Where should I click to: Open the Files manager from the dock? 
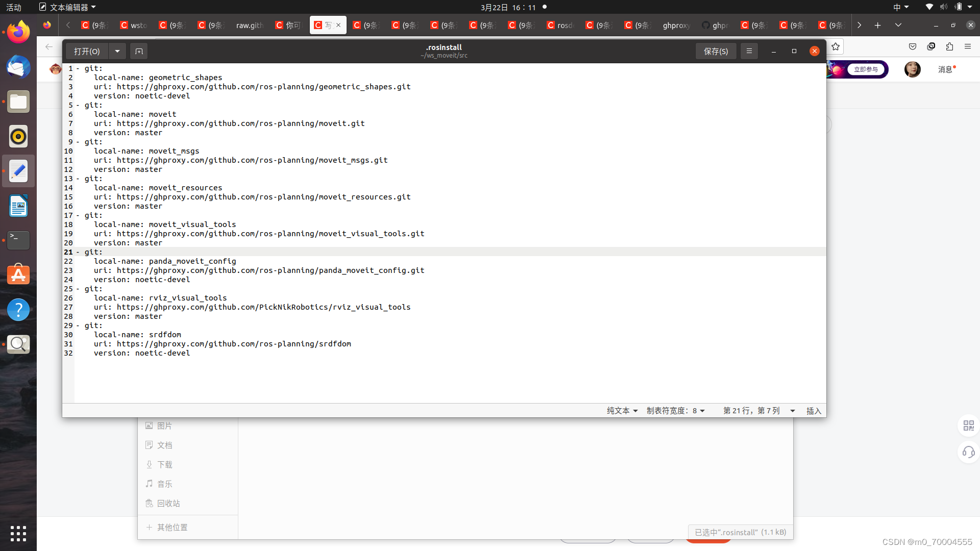pyautogui.click(x=18, y=102)
